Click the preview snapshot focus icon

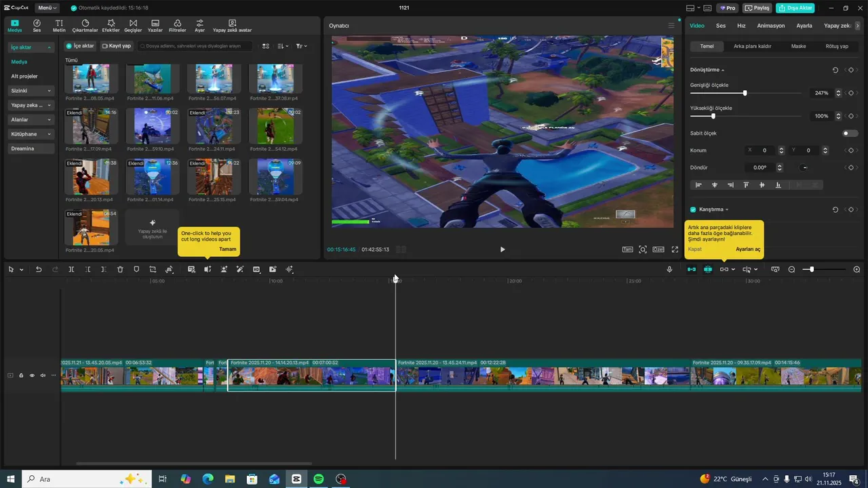point(643,249)
